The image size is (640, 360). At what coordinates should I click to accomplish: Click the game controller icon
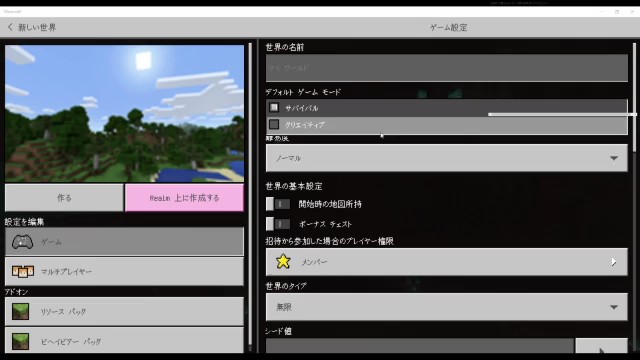coord(22,242)
